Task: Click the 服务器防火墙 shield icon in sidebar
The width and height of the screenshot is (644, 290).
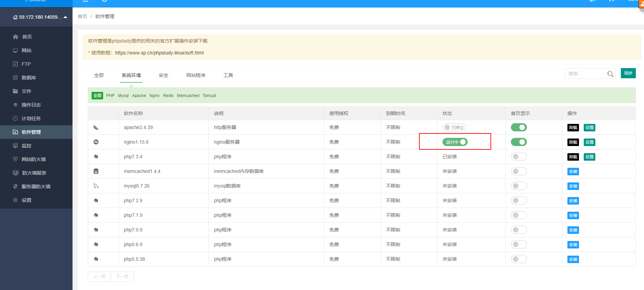Action: click(15, 187)
